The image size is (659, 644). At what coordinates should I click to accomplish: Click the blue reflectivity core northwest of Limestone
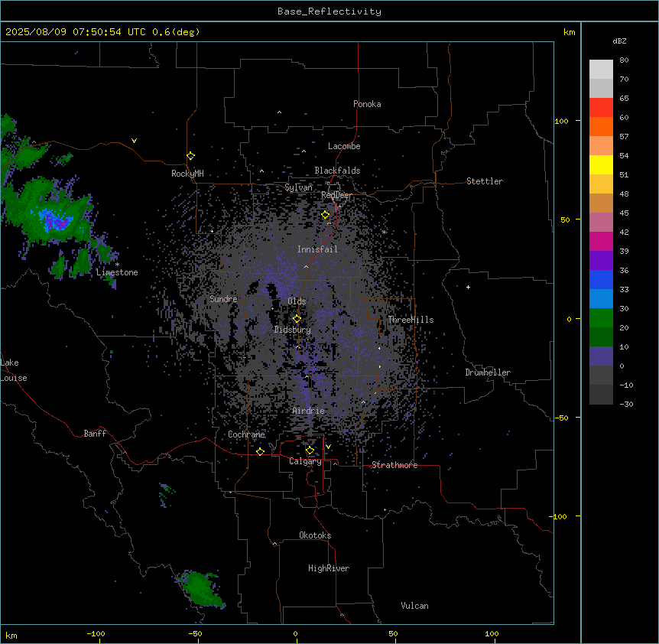pyautogui.click(x=54, y=220)
